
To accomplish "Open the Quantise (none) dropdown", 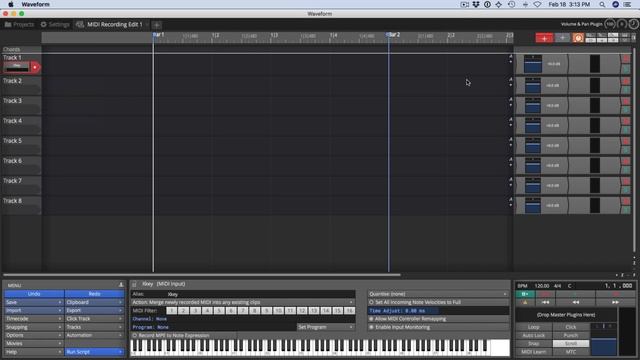I will [x=438, y=294].
